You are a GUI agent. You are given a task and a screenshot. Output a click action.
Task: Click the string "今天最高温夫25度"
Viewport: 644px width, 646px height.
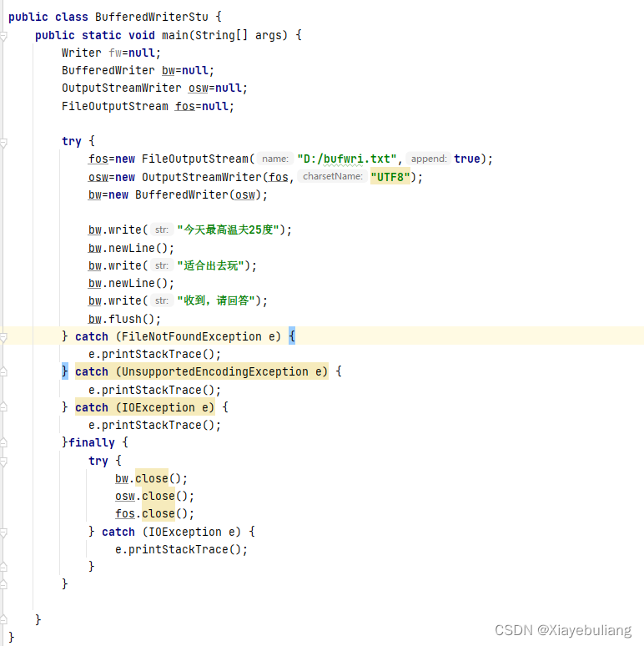[x=229, y=230]
